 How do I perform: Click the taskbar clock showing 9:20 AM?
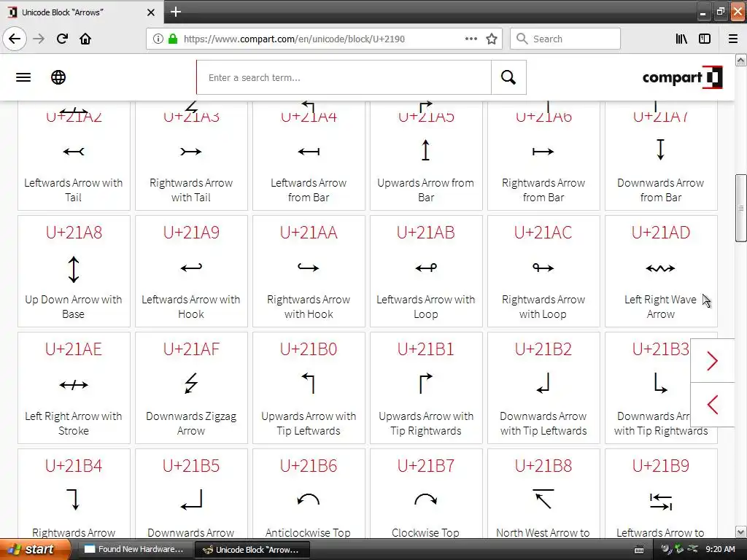[720, 550]
